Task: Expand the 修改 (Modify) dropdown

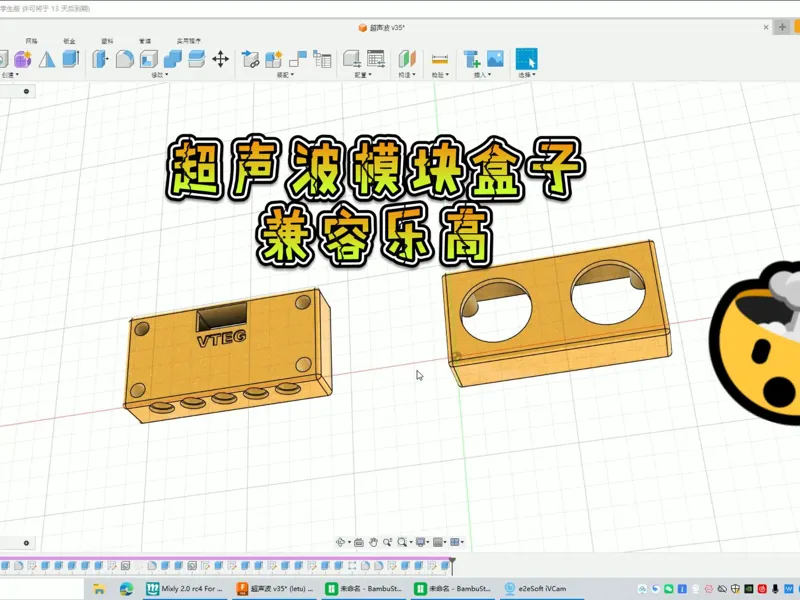Action: point(160,75)
